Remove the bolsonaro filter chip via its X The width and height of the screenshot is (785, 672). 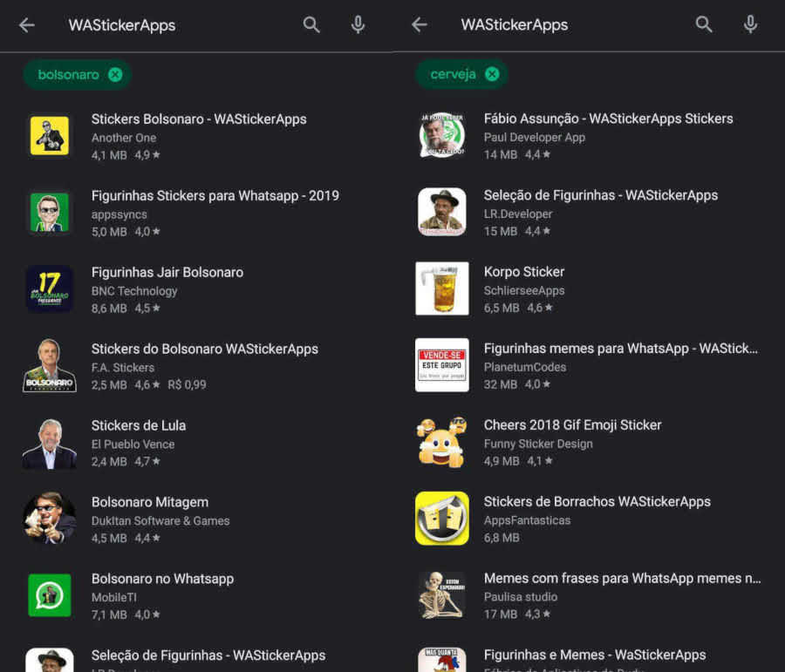point(116,75)
